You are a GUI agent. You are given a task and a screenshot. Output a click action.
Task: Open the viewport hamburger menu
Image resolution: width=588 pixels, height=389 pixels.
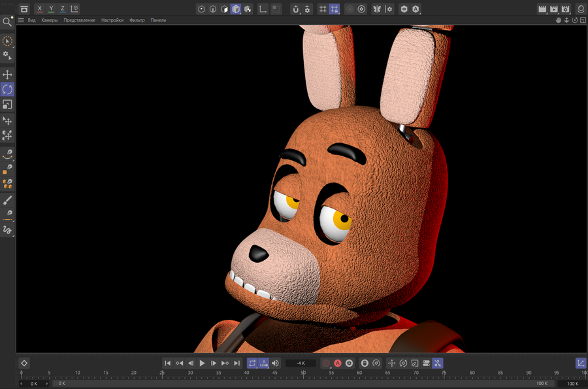[21, 20]
